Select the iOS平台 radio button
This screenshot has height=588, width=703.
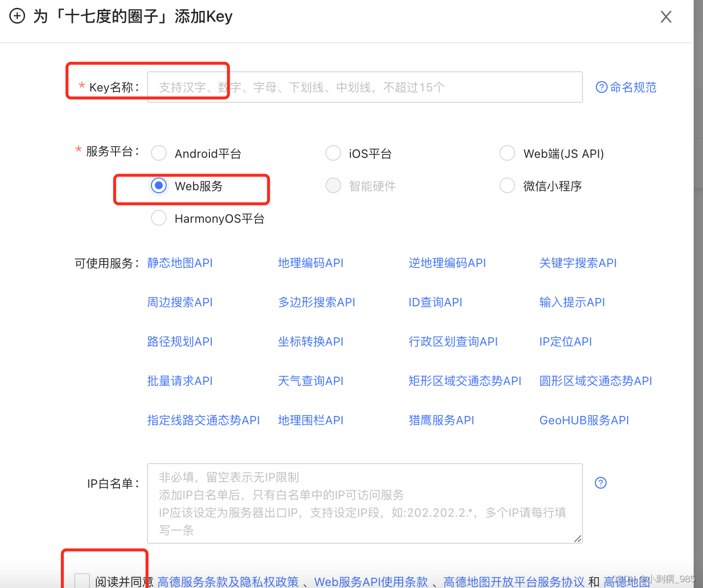[x=333, y=153]
